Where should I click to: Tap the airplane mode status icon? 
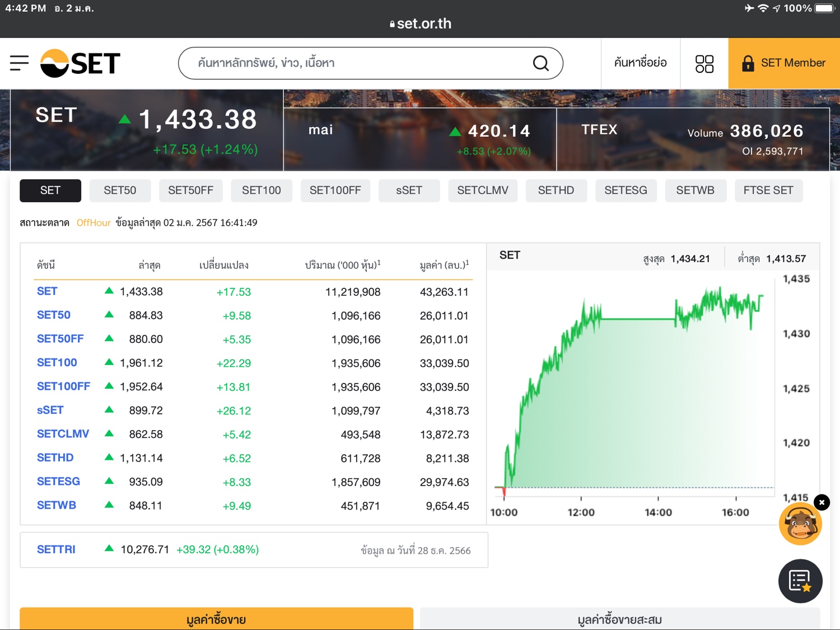[749, 8]
